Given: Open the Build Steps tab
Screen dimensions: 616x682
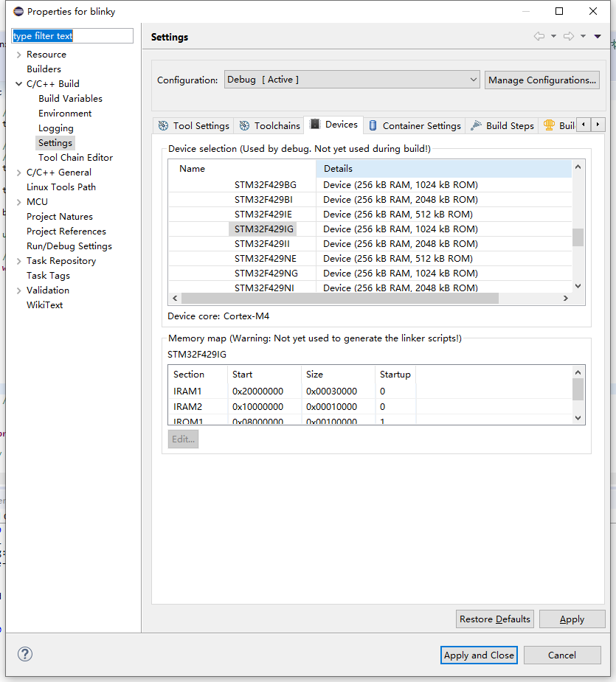Looking at the screenshot, I should point(502,125).
